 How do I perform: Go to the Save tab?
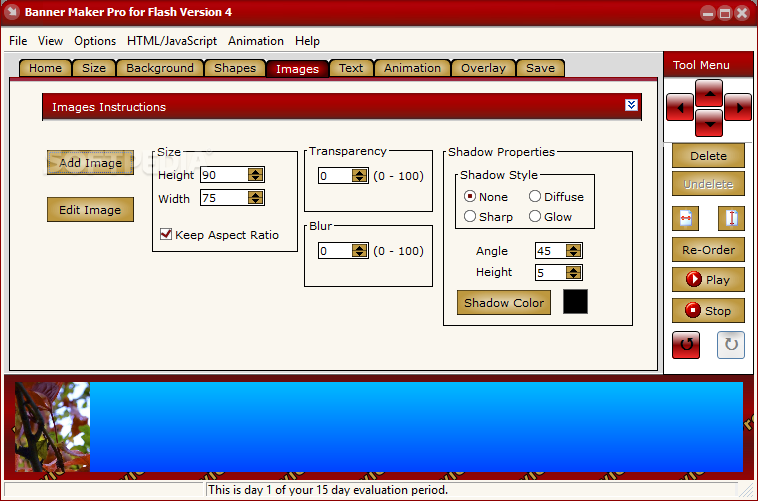540,68
